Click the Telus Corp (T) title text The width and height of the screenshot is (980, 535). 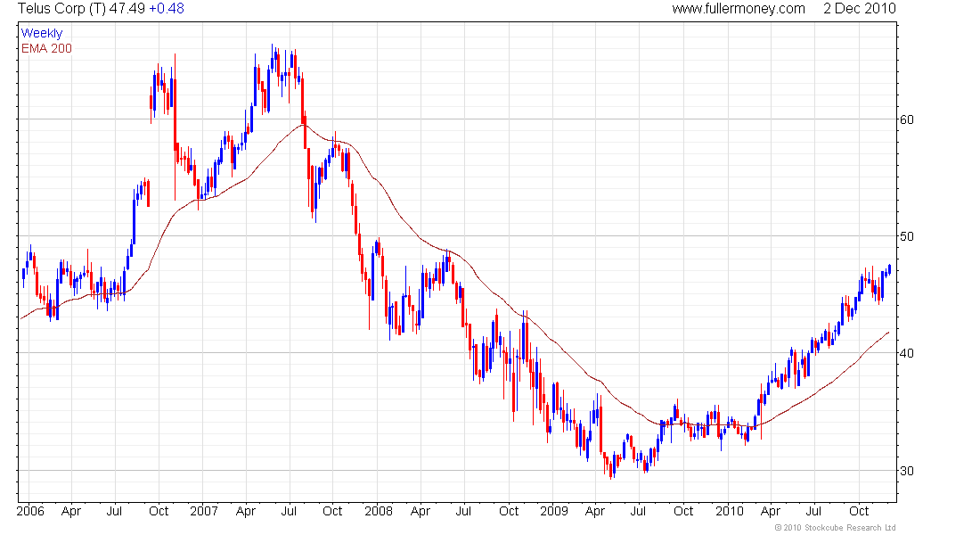click(61, 9)
